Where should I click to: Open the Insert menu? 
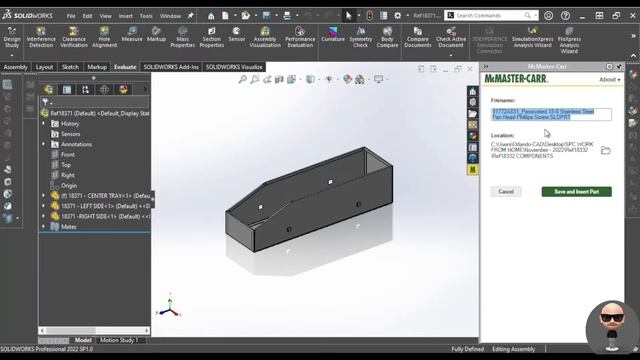[x=125, y=16]
